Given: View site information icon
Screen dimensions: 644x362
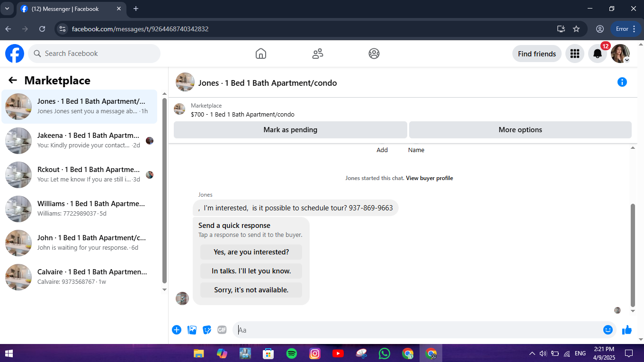Looking at the screenshot, I should 62,29.
